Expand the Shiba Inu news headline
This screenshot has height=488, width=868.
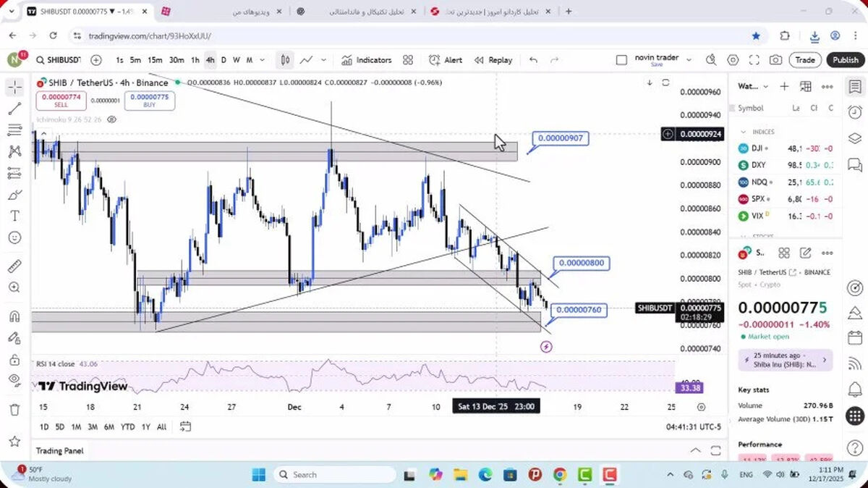coord(785,360)
